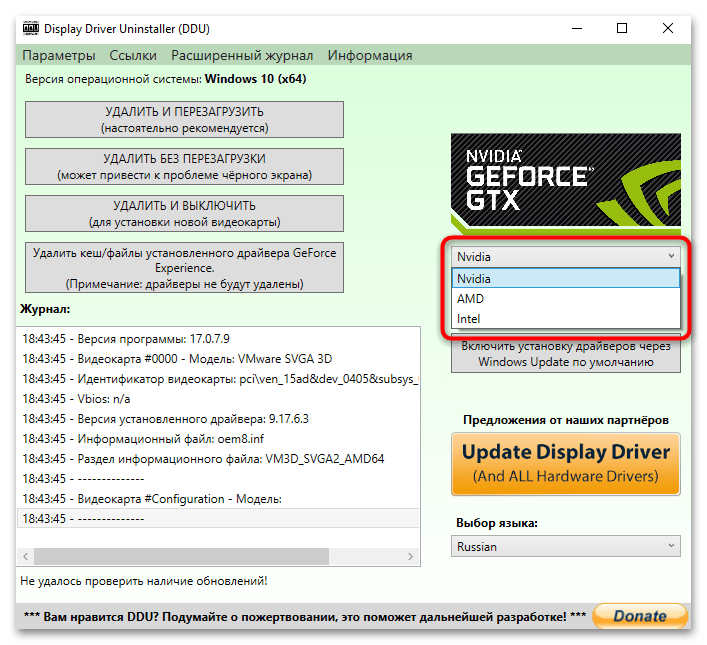
Task: Select Intel in the dropdown list
Action: [x=566, y=319]
